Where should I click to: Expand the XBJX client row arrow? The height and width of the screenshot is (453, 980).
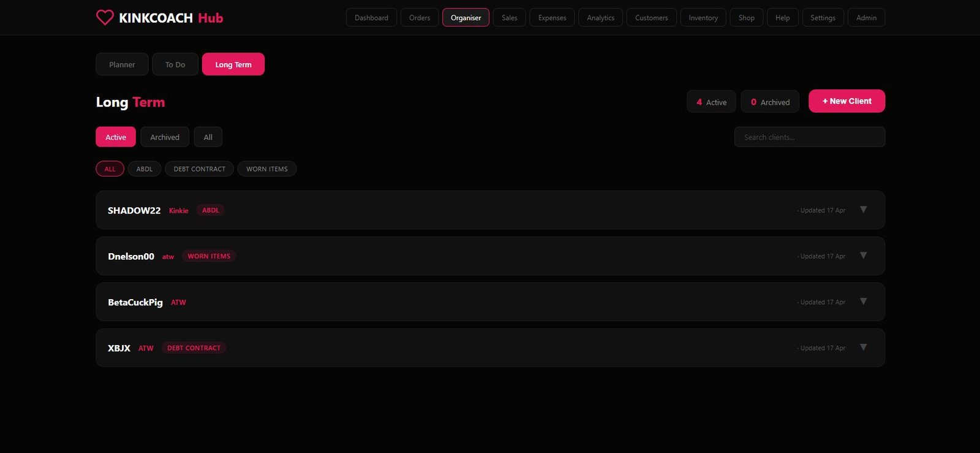(864, 348)
